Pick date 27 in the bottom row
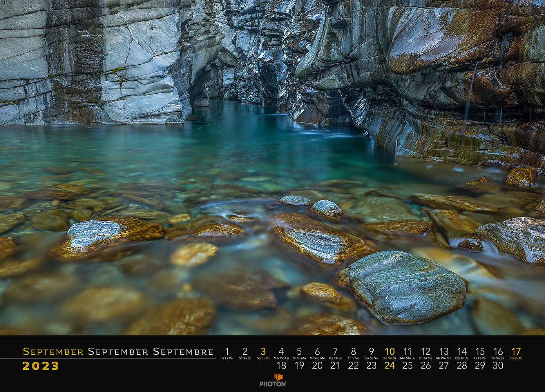545x392 pixels. point(444,365)
